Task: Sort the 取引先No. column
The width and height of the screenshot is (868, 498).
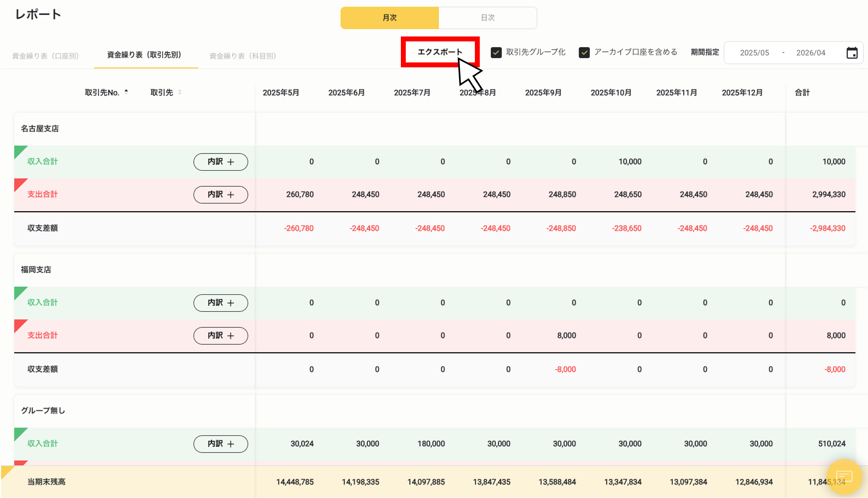Action: pyautogui.click(x=126, y=92)
